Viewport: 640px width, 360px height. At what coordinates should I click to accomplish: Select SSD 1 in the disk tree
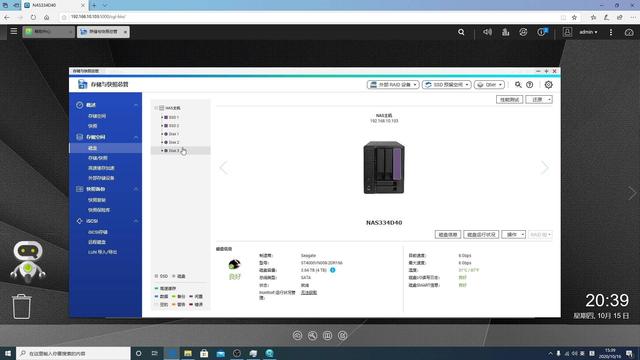pyautogui.click(x=174, y=117)
